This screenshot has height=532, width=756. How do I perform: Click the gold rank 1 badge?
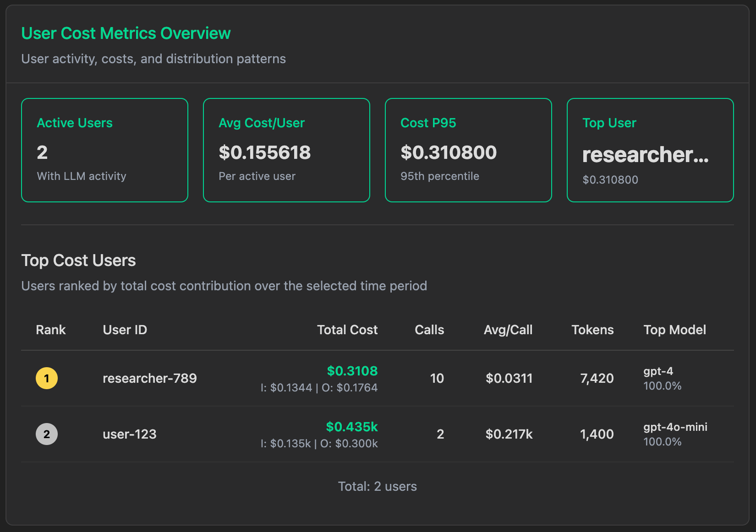click(x=47, y=378)
